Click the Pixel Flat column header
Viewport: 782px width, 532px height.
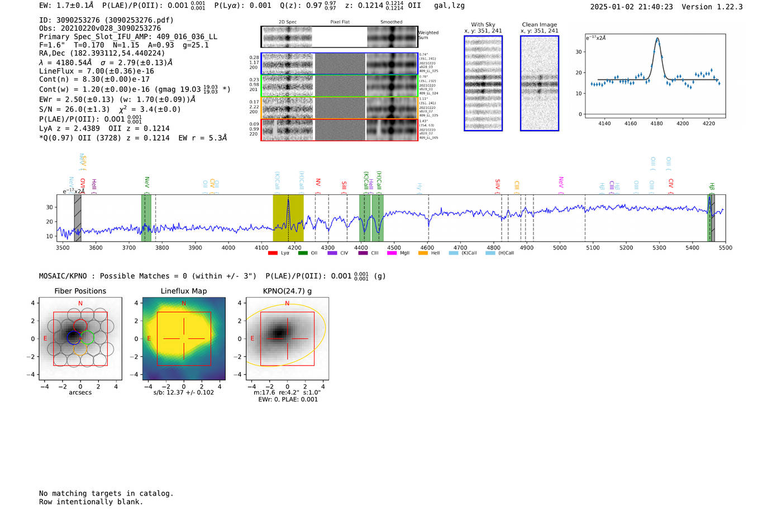coord(340,22)
